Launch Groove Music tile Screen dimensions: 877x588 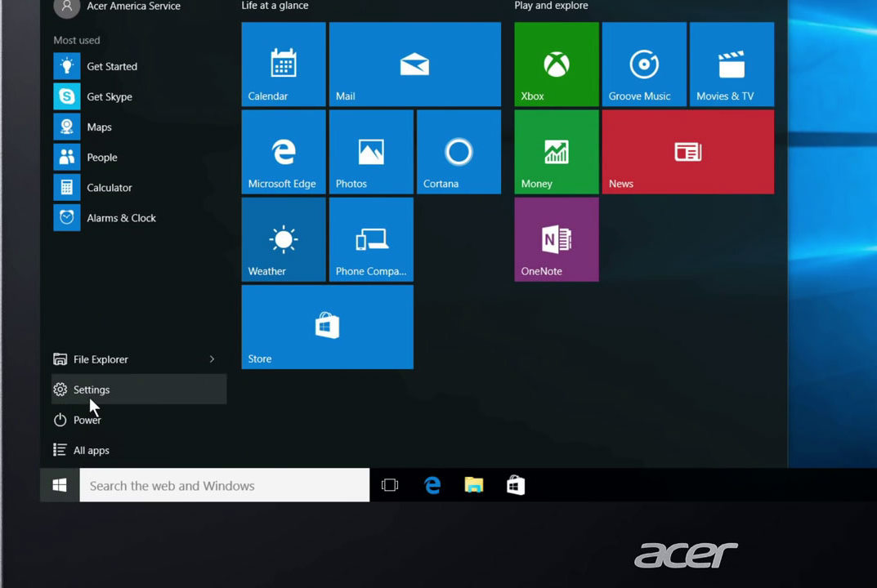[x=644, y=65]
